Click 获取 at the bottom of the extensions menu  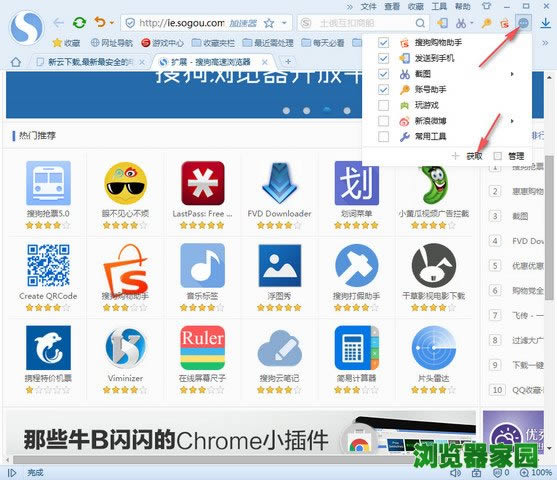[x=474, y=156]
